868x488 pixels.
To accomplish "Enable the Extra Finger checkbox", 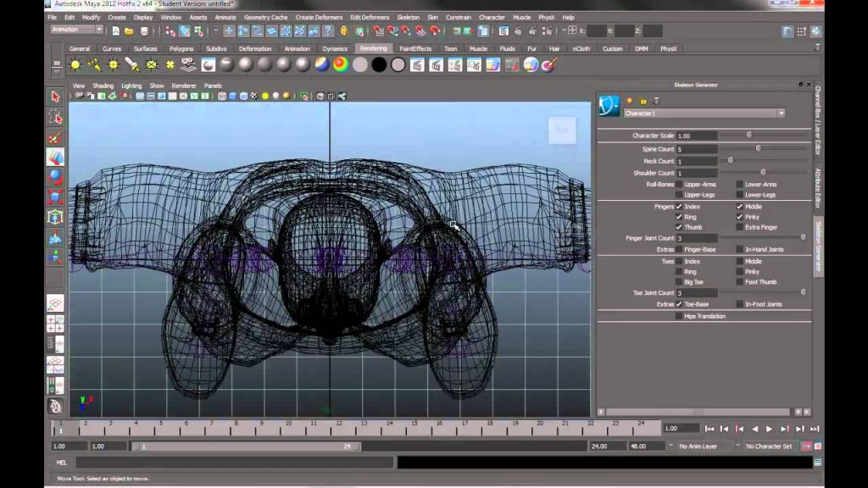I will [739, 227].
